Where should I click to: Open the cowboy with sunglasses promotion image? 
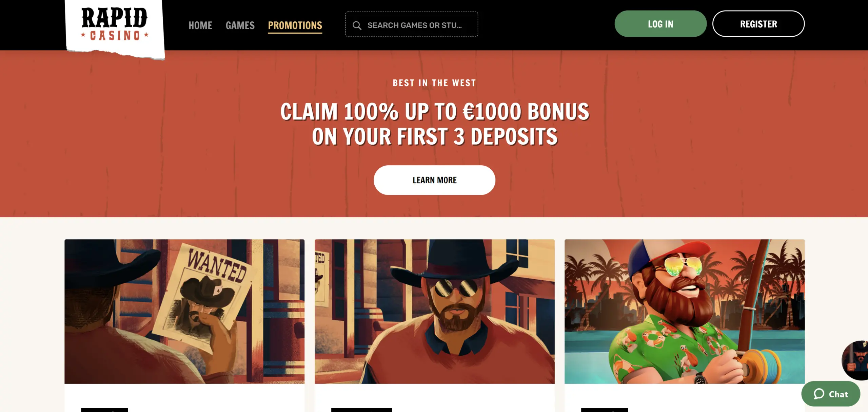click(434, 312)
